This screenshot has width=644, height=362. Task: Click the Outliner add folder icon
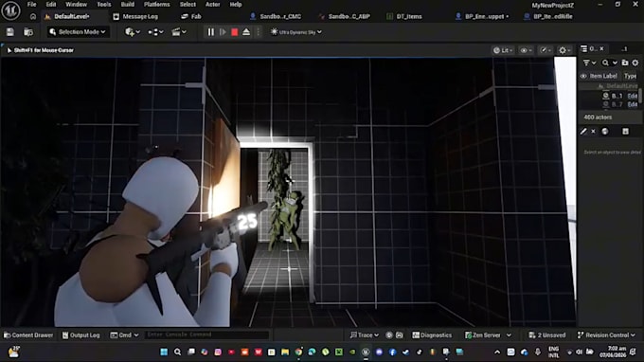coord(625,63)
